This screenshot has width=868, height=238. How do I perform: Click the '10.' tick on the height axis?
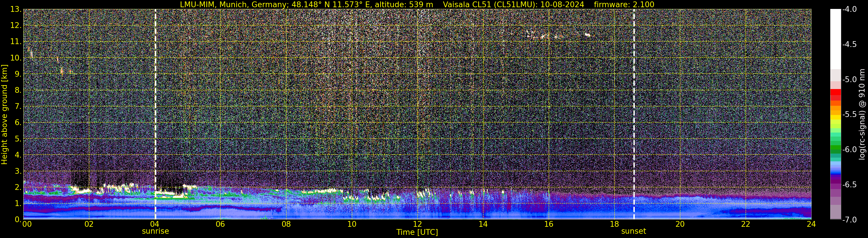[x=16, y=58]
